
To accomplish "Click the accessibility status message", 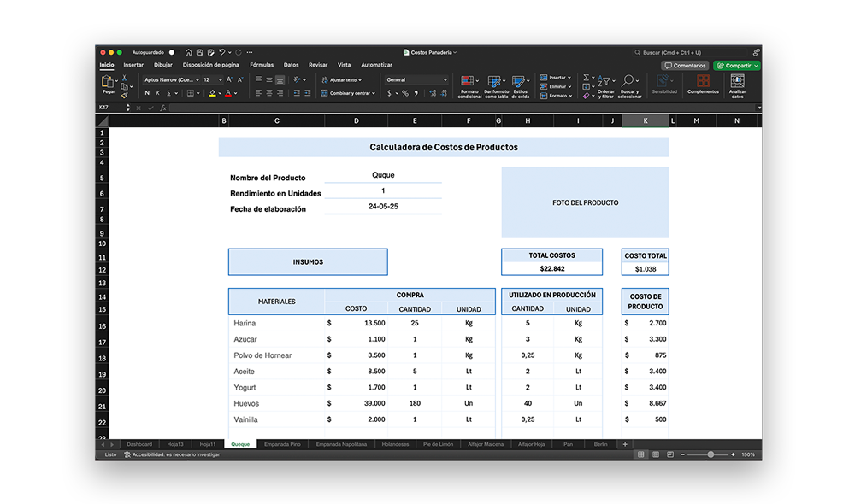I will coord(173,454).
